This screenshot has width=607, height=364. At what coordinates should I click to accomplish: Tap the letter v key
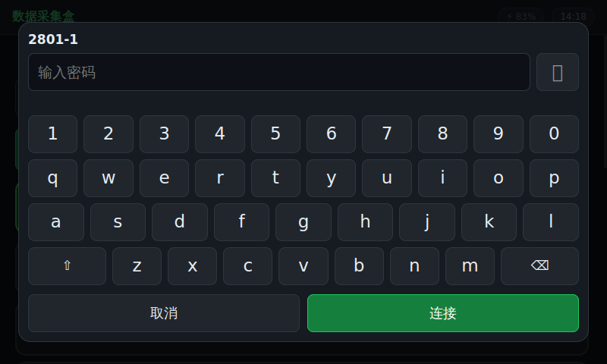tap(303, 266)
